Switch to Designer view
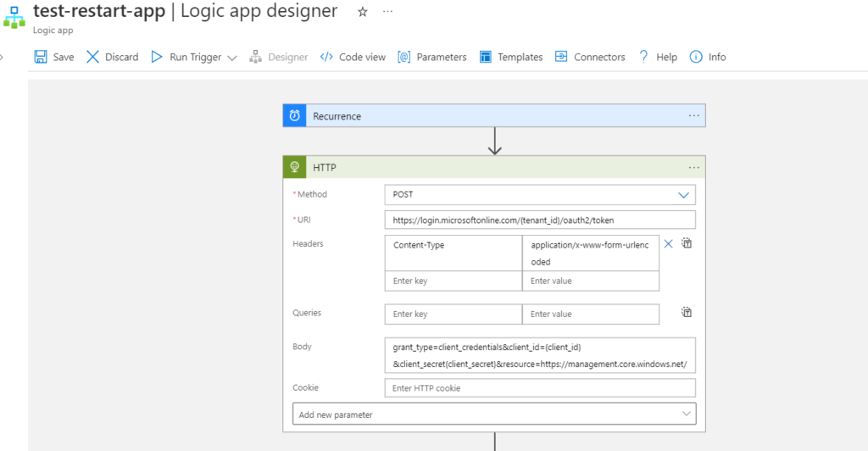Screen dimensions: 868x451 click(x=278, y=57)
